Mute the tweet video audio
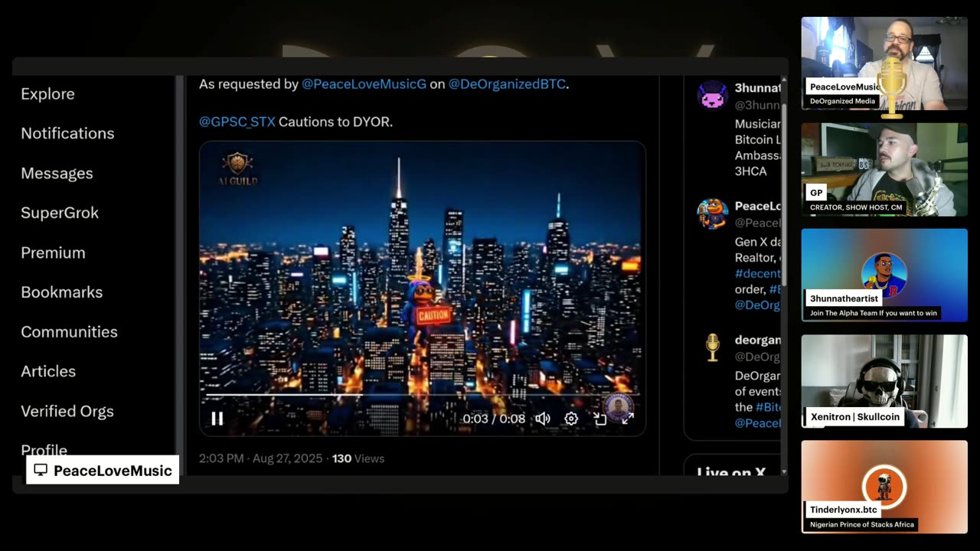 (543, 419)
